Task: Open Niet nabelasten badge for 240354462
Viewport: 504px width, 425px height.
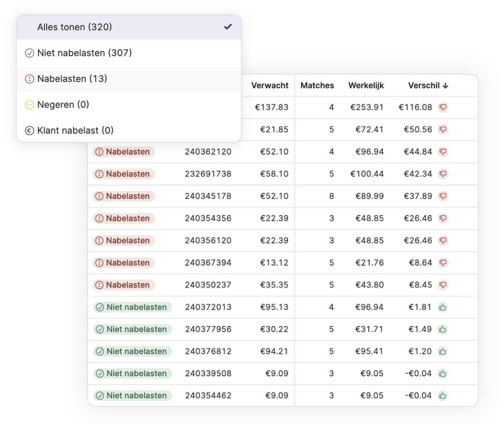Action: pyautogui.click(x=132, y=396)
